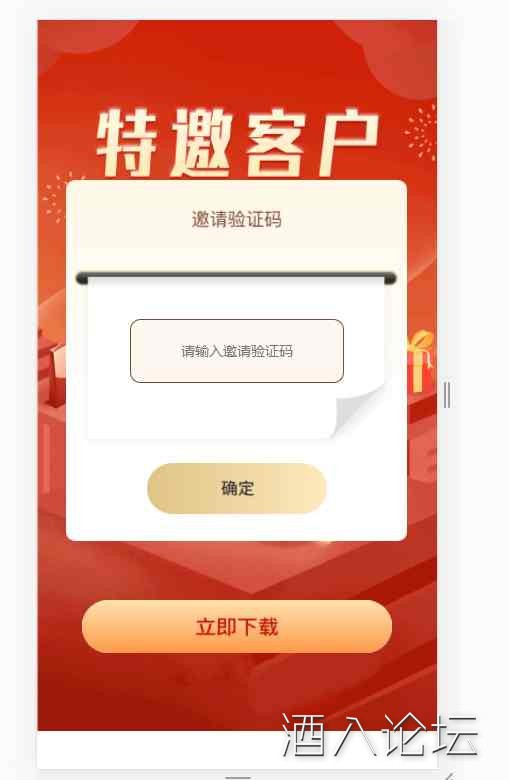Click the 邀请验证码 heading text
Image resolution: width=510 pixels, height=780 pixels.
237,219
